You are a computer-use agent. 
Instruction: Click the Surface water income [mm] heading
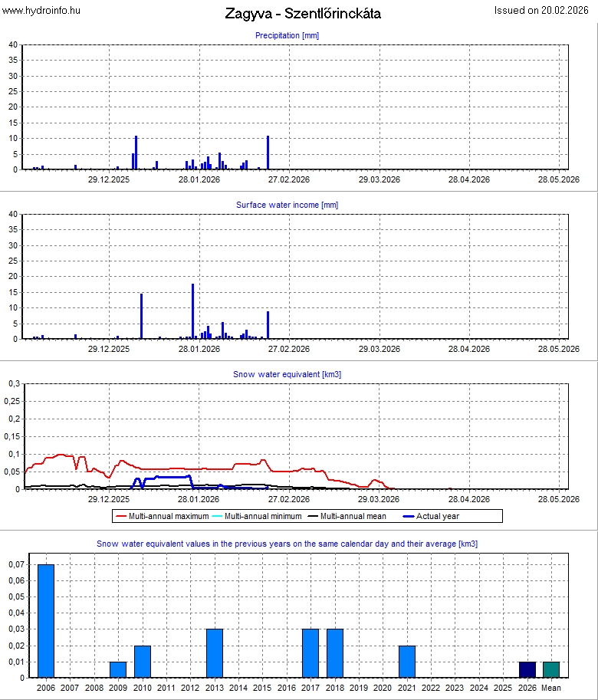coord(287,205)
